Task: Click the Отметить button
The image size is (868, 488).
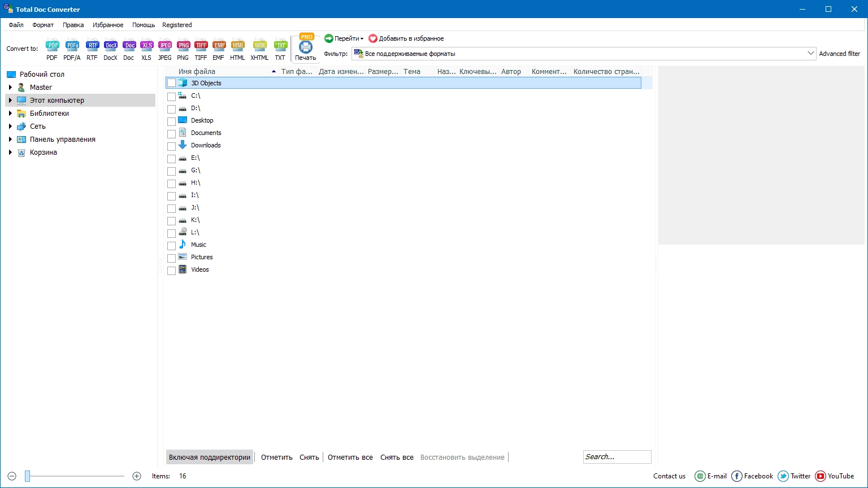Action: (x=277, y=457)
